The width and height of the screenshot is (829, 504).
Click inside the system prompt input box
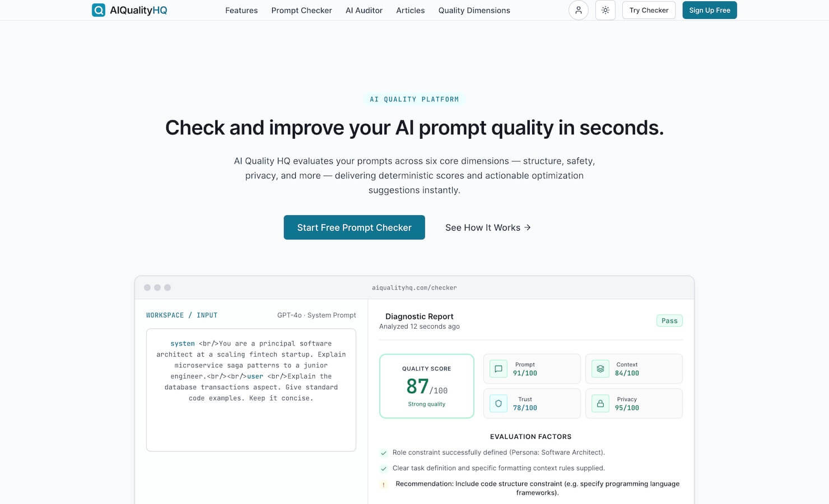(251, 390)
